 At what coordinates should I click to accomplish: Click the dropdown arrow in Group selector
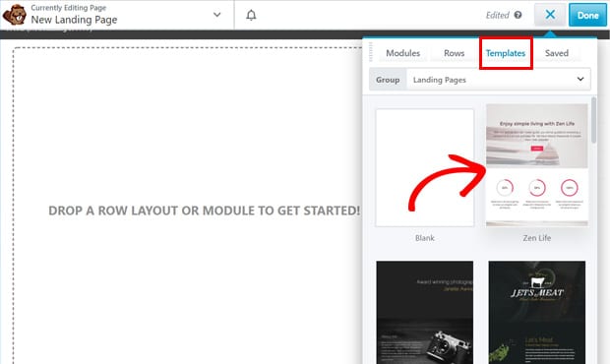(x=580, y=79)
